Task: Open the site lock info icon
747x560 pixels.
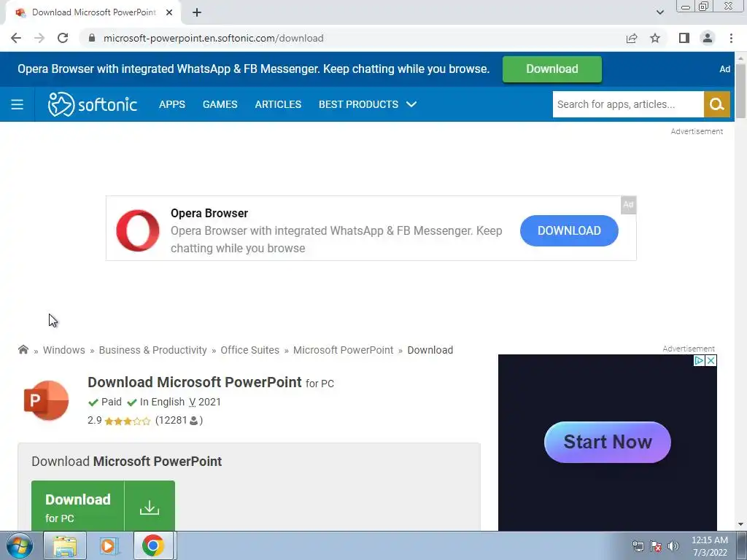Action: (x=92, y=38)
